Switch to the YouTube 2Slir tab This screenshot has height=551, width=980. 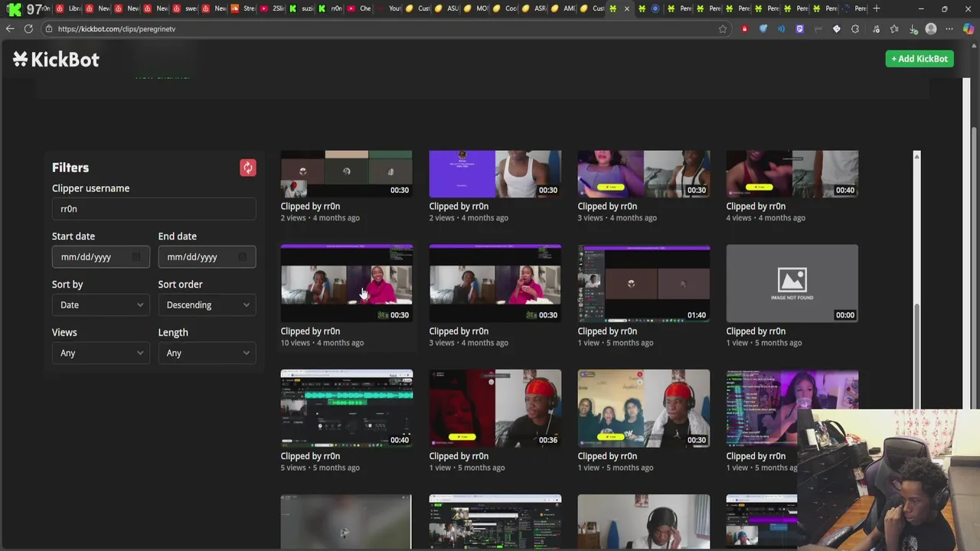pyautogui.click(x=273, y=8)
